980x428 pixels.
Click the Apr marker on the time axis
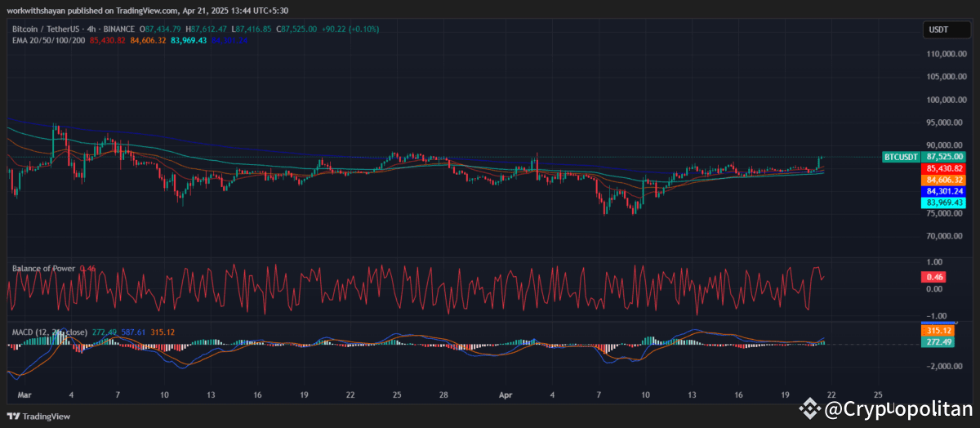tap(506, 394)
